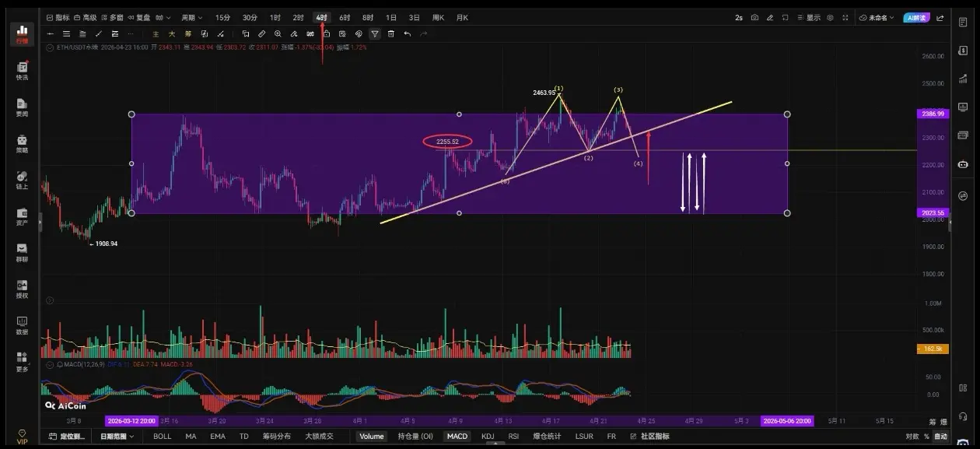980x449 pixels.
Task: Open the 资产 assets sidebar icon
Action: [x=22, y=216]
